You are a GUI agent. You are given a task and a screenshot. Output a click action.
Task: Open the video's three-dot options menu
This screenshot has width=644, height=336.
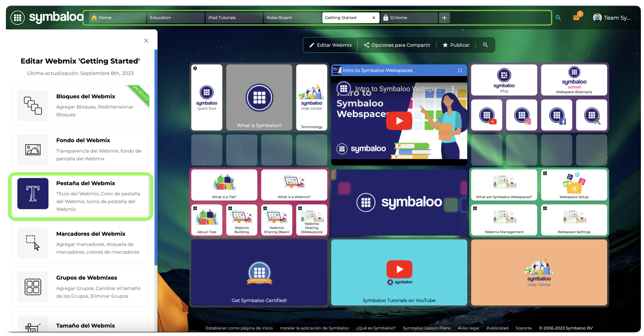(x=453, y=89)
